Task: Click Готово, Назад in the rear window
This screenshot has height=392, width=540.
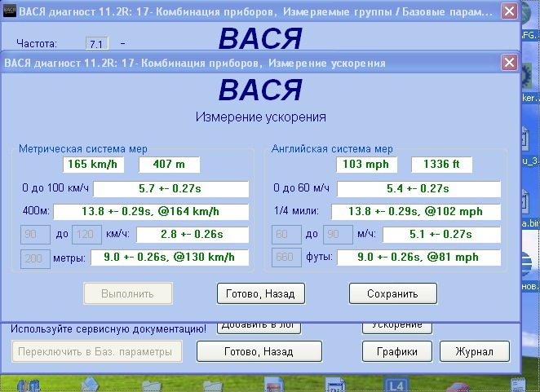Action: point(259,351)
